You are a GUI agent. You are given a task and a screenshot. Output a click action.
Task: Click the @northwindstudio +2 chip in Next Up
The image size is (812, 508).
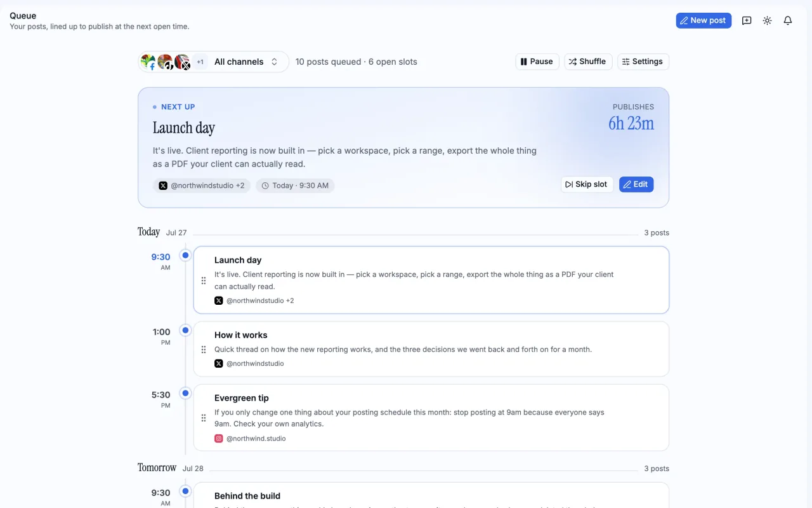click(x=202, y=185)
